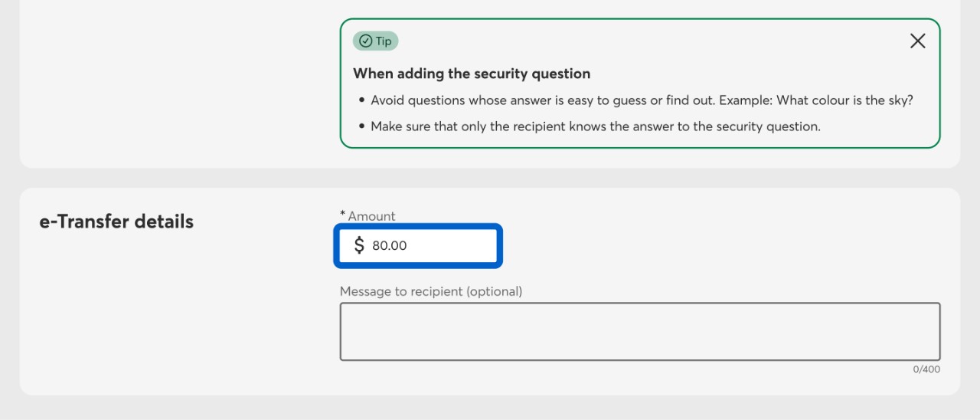The image size is (980, 420).
Task: Click the 0/400 character counter
Action: point(926,369)
